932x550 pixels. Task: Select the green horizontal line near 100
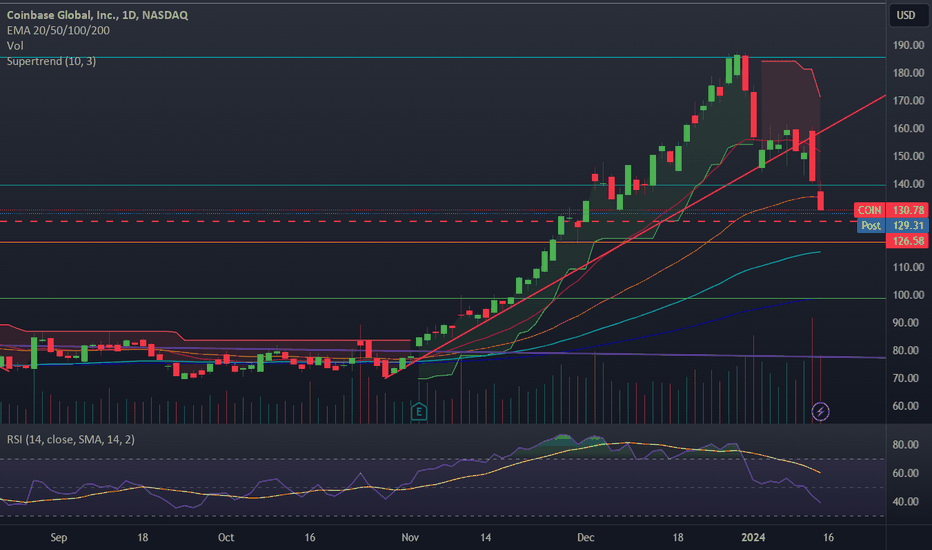[443, 298]
